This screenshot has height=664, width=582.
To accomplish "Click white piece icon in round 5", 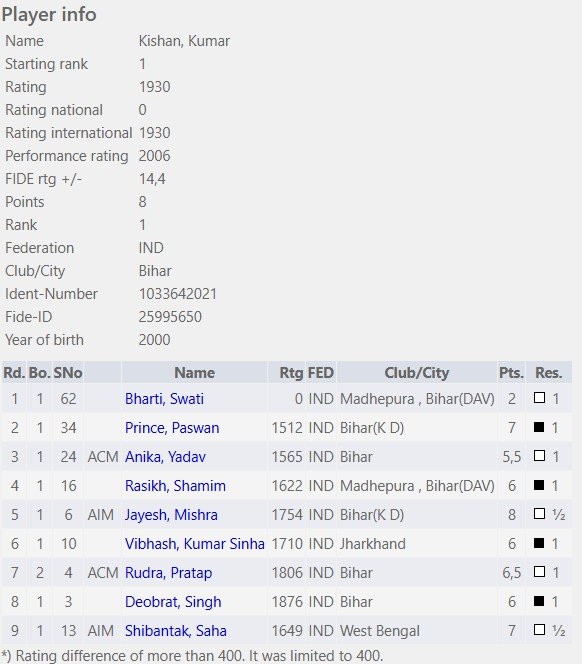I will (x=539, y=514).
